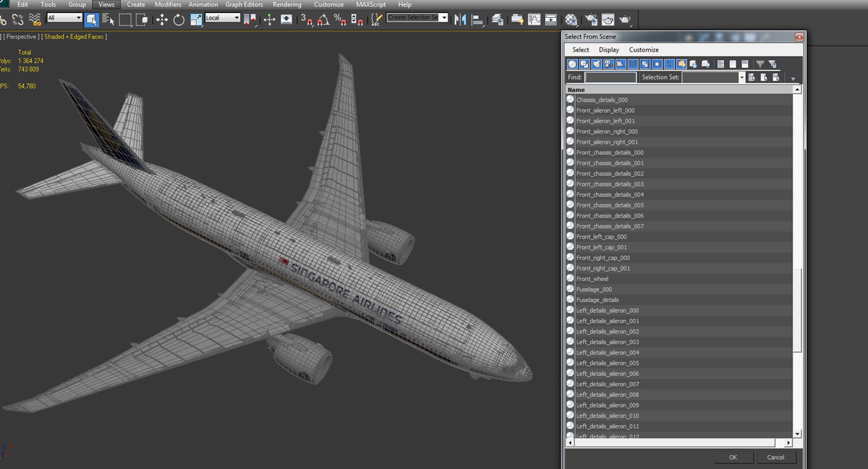Toggle Percent Snap

click(340, 19)
